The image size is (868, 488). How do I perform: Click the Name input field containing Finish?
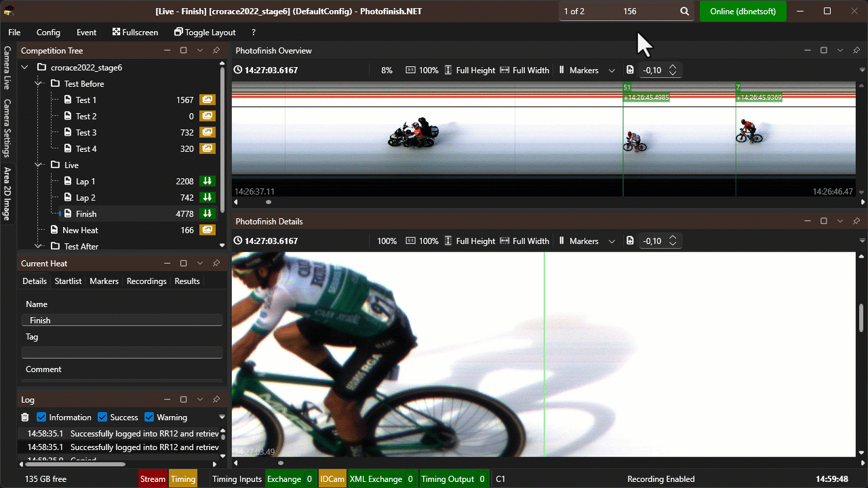click(x=122, y=320)
